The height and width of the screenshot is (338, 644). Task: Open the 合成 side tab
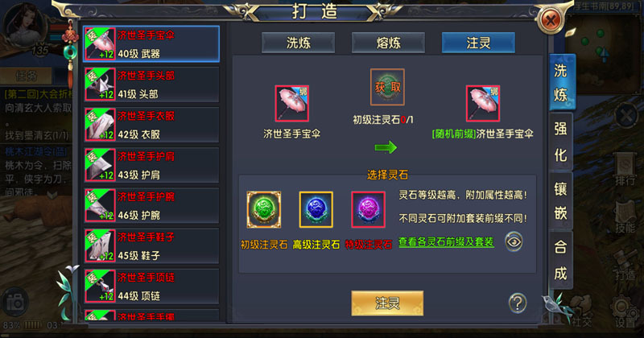(x=560, y=260)
